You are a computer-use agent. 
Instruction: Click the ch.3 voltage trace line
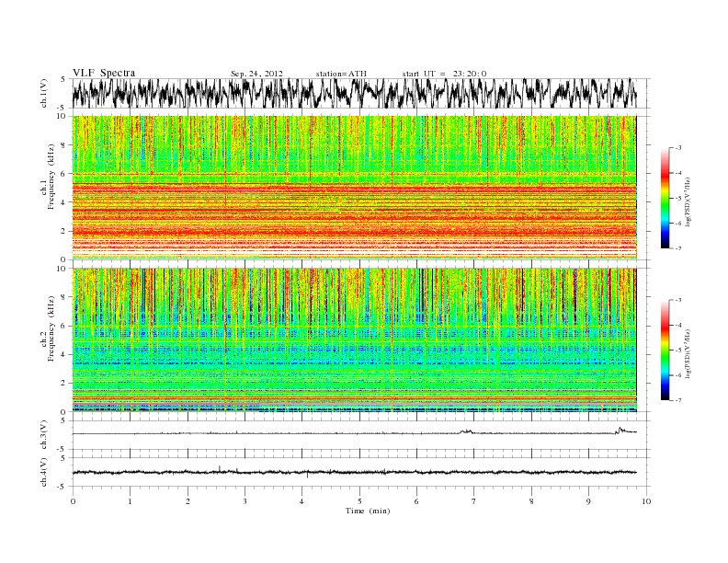pos(354,433)
